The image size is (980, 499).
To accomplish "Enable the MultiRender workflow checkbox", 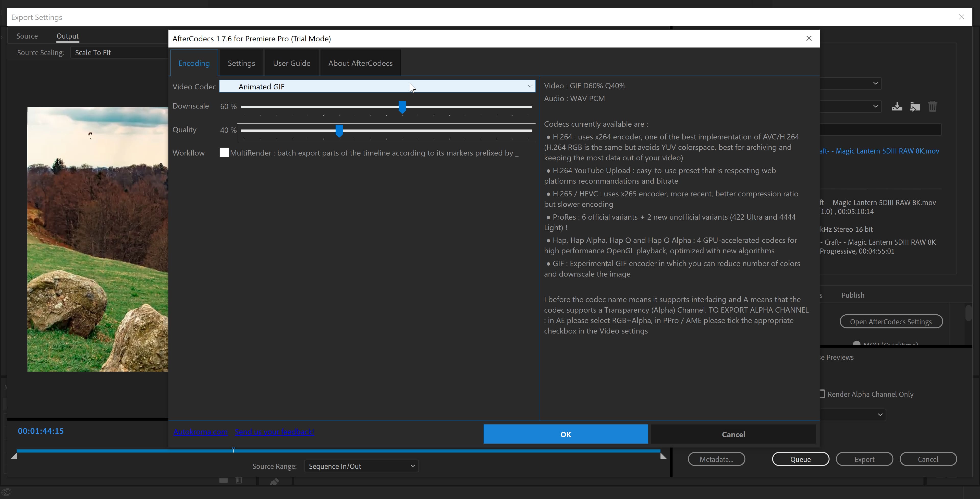I will point(224,153).
